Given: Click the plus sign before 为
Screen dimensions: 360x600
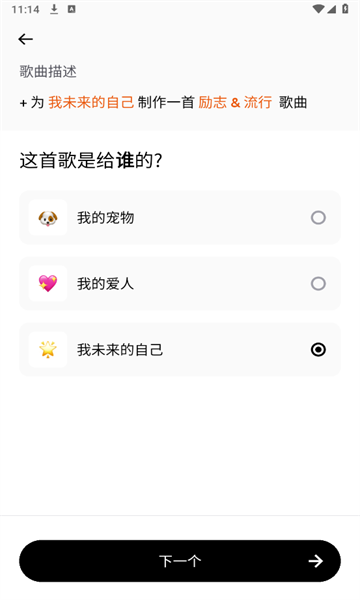Looking at the screenshot, I should [x=23, y=103].
